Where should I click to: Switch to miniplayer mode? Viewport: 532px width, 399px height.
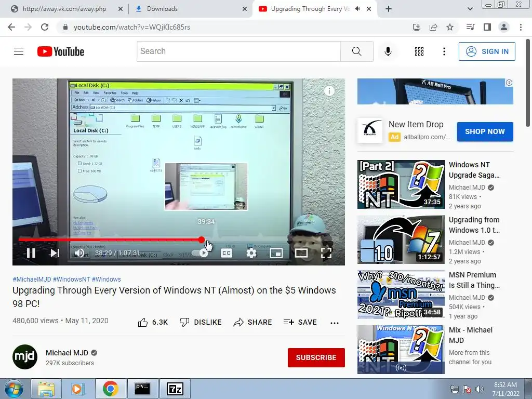point(276,253)
